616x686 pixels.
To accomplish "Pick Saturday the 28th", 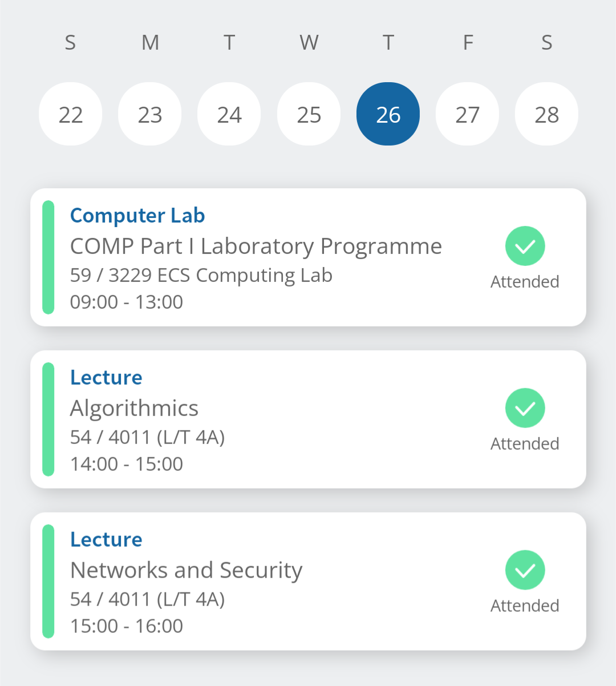I will [x=546, y=114].
